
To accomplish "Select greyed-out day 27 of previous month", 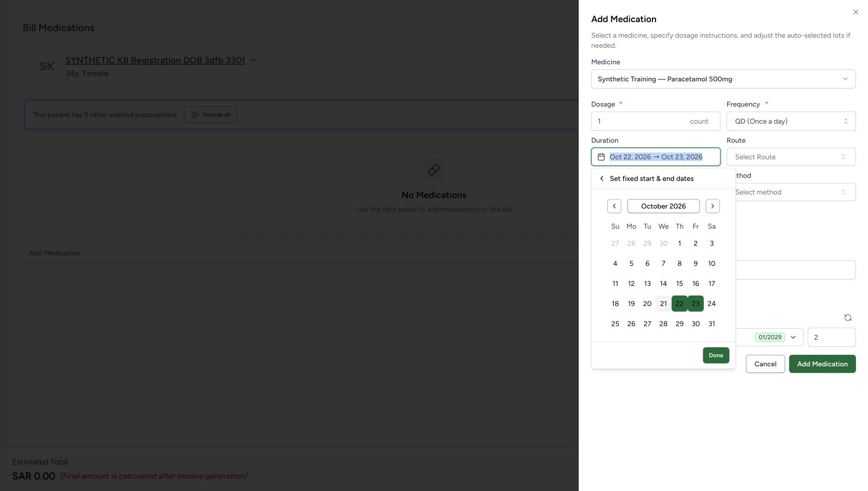I will [615, 243].
